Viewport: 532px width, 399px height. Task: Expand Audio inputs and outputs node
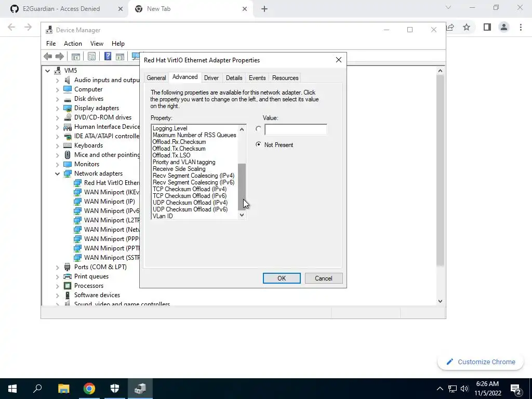[57, 80]
